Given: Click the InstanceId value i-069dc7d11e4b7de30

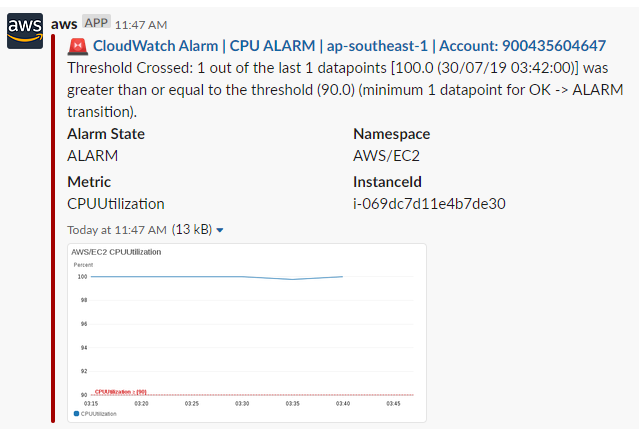Looking at the screenshot, I should (429, 203).
